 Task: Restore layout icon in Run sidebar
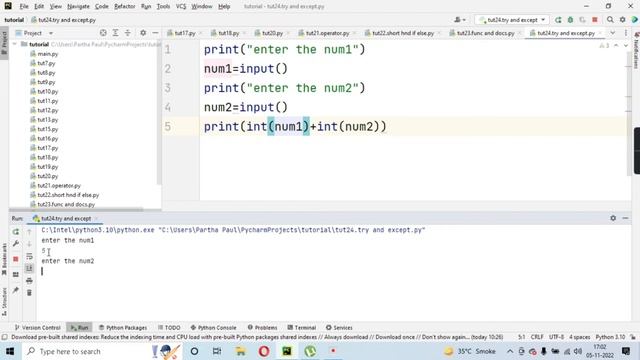click(x=16, y=274)
